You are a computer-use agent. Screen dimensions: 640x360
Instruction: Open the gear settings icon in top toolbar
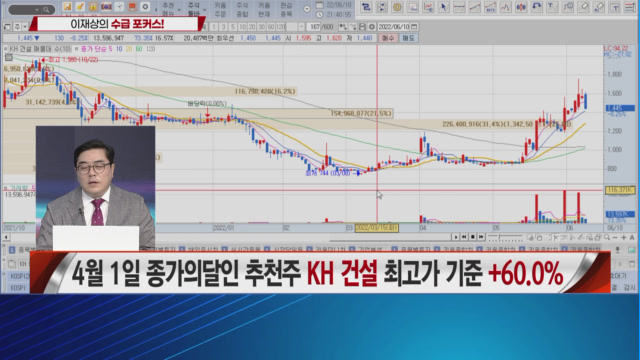coord(145,7)
